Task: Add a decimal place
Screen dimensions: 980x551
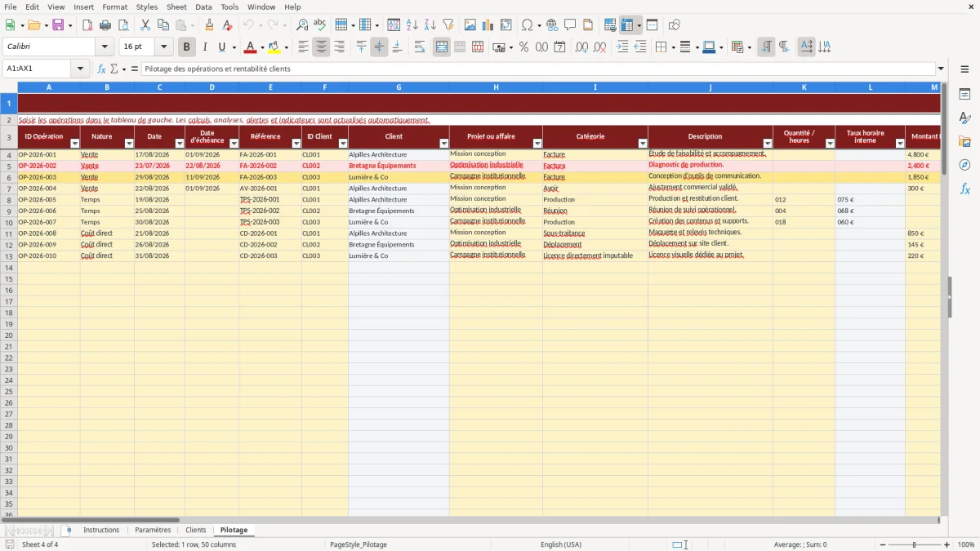Action: [x=581, y=47]
